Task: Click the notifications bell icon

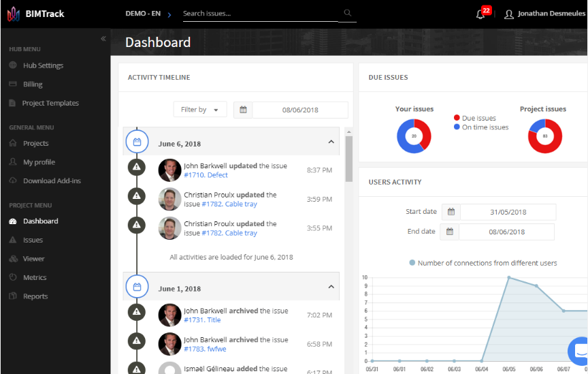Action: pos(480,14)
